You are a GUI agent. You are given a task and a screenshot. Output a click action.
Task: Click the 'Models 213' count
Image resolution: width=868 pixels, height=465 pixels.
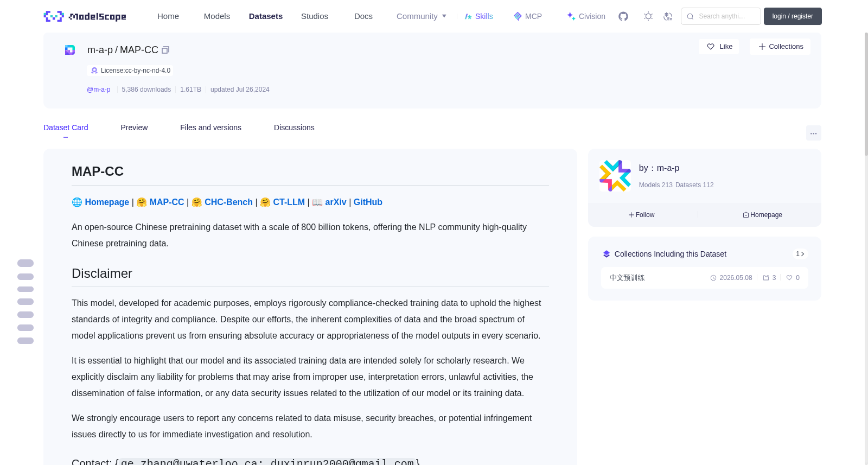click(655, 185)
